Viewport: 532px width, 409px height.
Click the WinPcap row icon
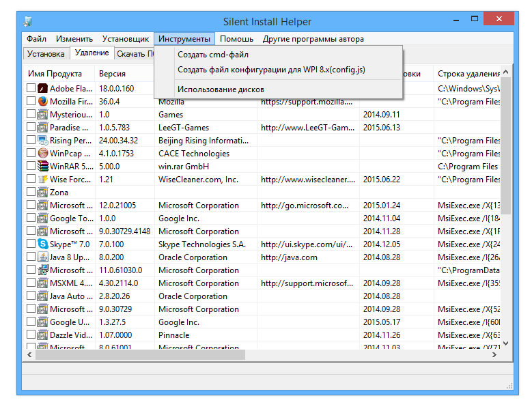pyautogui.click(x=42, y=154)
